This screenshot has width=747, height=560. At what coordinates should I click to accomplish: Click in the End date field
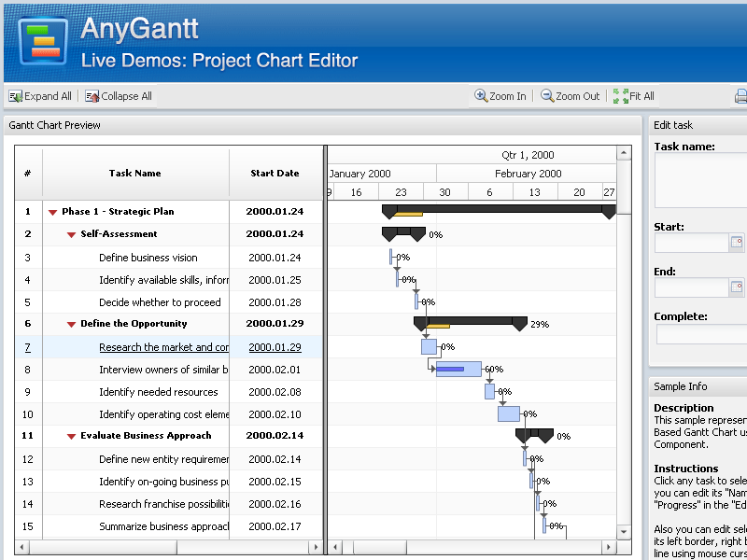692,287
